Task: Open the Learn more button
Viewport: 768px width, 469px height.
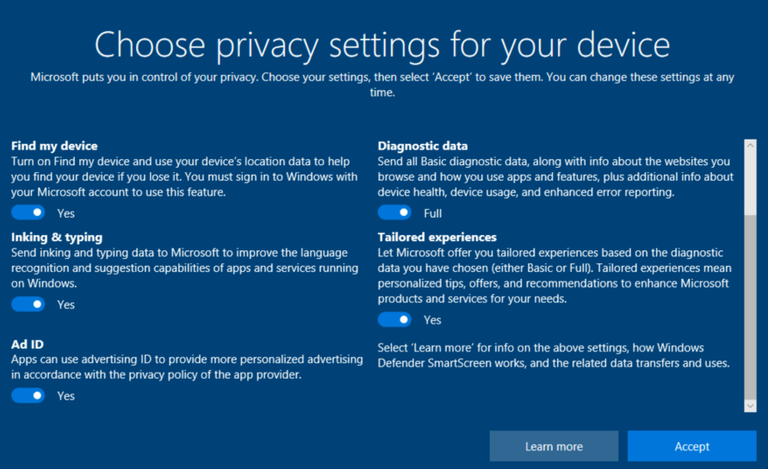Action: (553, 446)
